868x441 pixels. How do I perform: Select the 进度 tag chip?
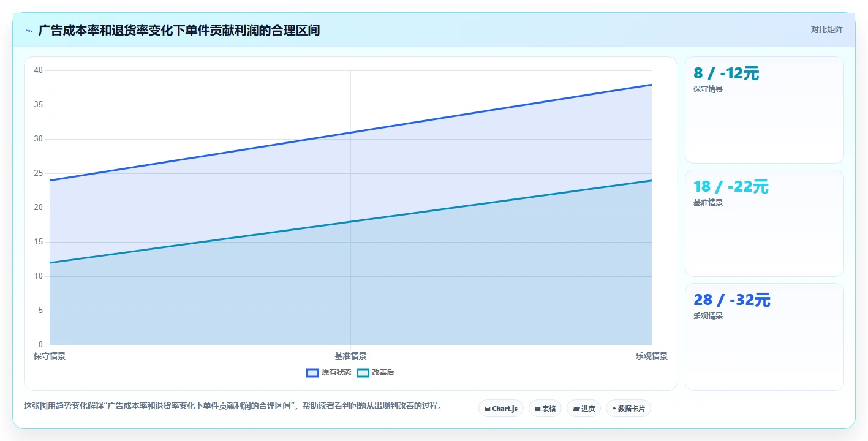[x=584, y=409]
